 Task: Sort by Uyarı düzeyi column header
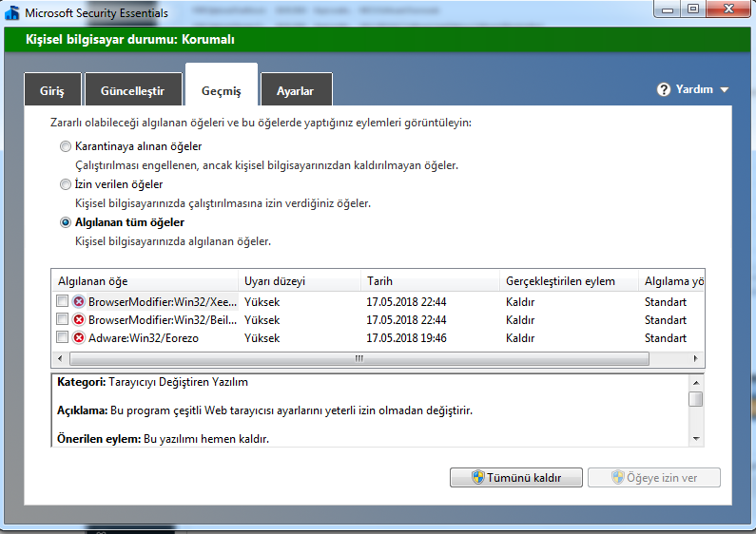(300, 281)
